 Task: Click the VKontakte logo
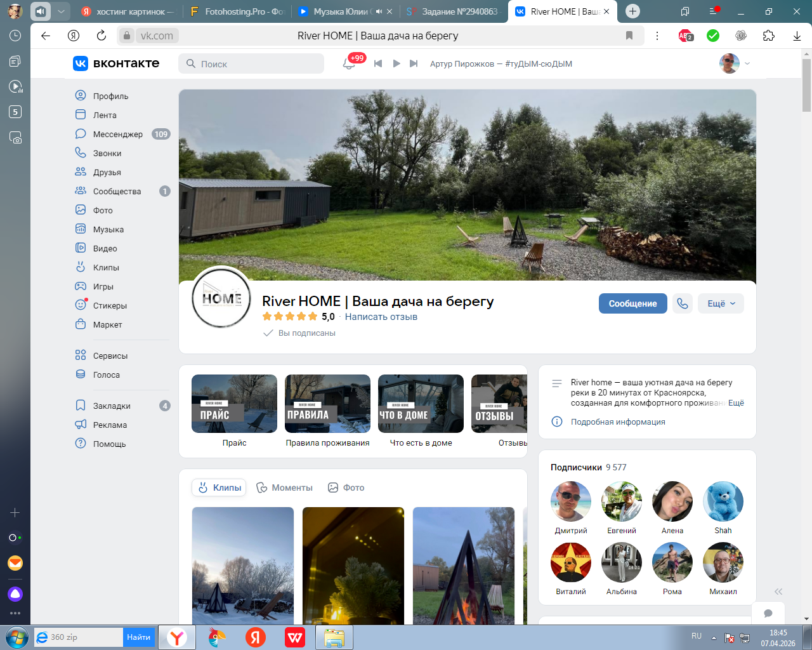coord(116,63)
